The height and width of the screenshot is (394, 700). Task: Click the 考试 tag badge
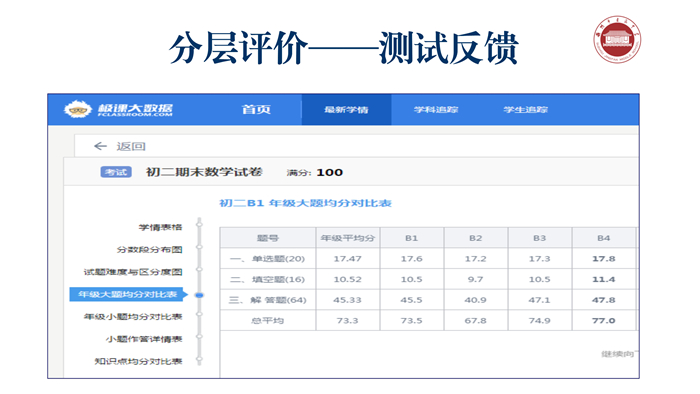[x=116, y=172]
